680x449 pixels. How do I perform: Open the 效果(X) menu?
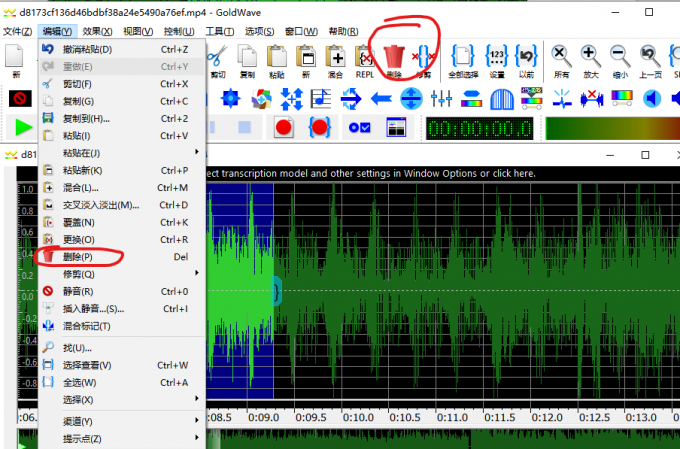(98, 31)
